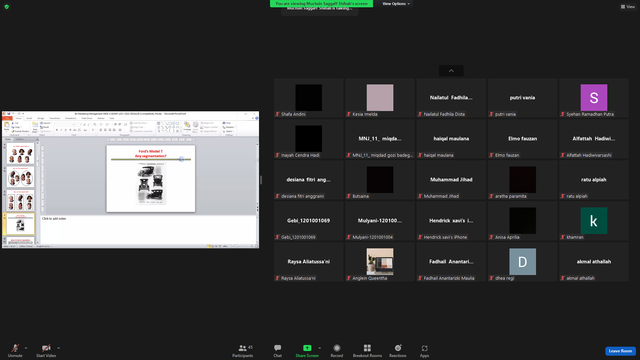The width and height of the screenshot is (640, 360).
Task: Click the PowerPoint zoom slider in status bar
Action: (x=241, y=246)
